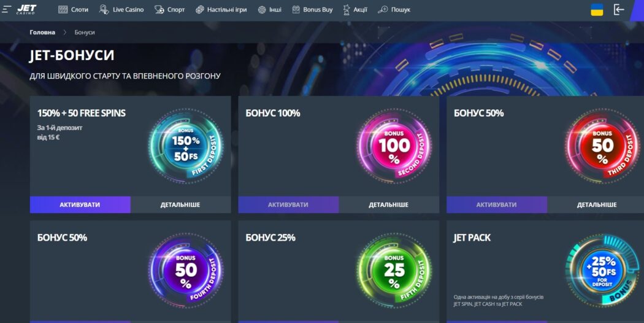This screenshot has width=644, height=323.
Task: Click the login door icon
Action: point(619,9)
